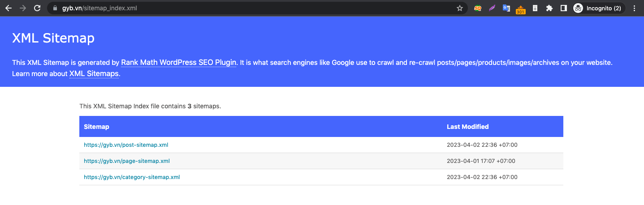Follow the XML Sitemaps link
Screen dimensions: 644x205
[x=94, y=73]
